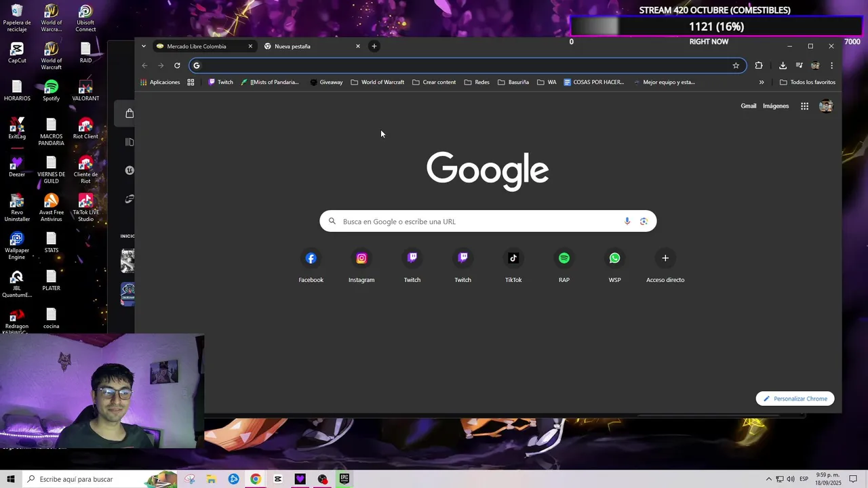868x488 pixels.
Task: Open the Chrome extensions puzzle icon
Action: (759, 66)
